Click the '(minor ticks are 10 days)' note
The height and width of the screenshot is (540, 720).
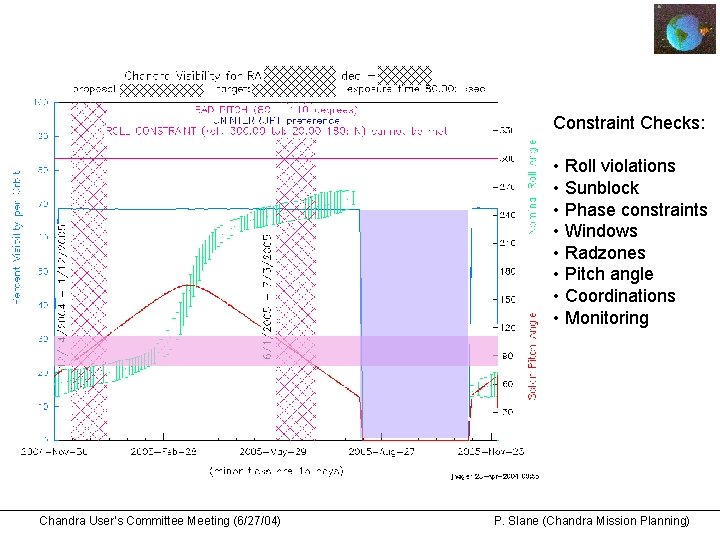click(x=276, y=472)
